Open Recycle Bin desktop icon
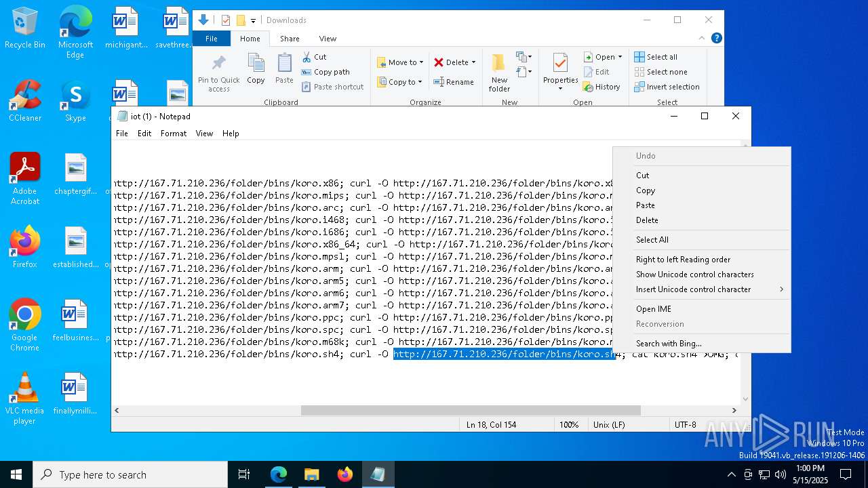 coord(25,29)
